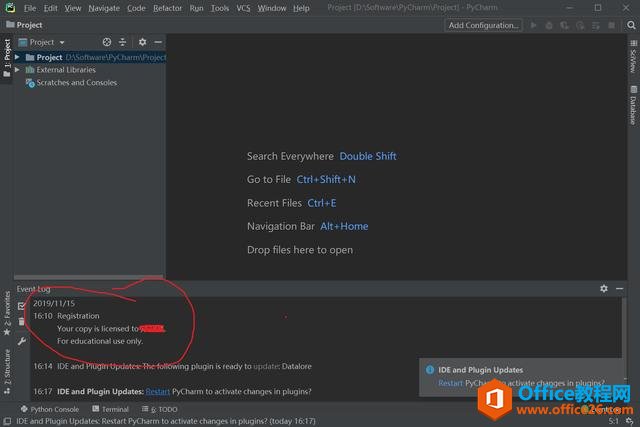Open the Refactor menu
Image resolution: width=640 pixels, height=427 pixels.
click(x=168, y=8)
